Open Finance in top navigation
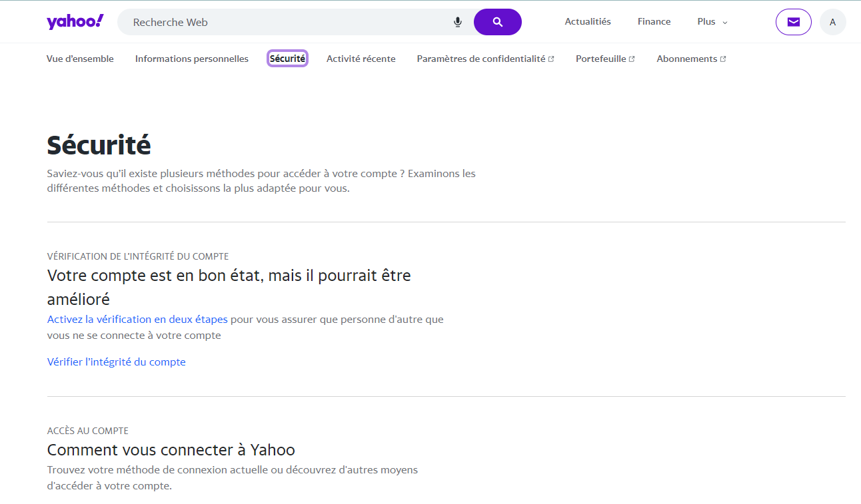 tap(654, 22)
